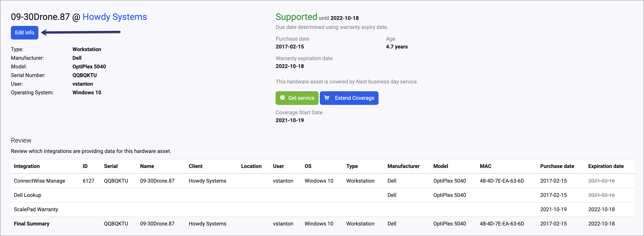Screen dimensions: 644x236
Task: Click the Serial column header
Action: click(111, 166)
